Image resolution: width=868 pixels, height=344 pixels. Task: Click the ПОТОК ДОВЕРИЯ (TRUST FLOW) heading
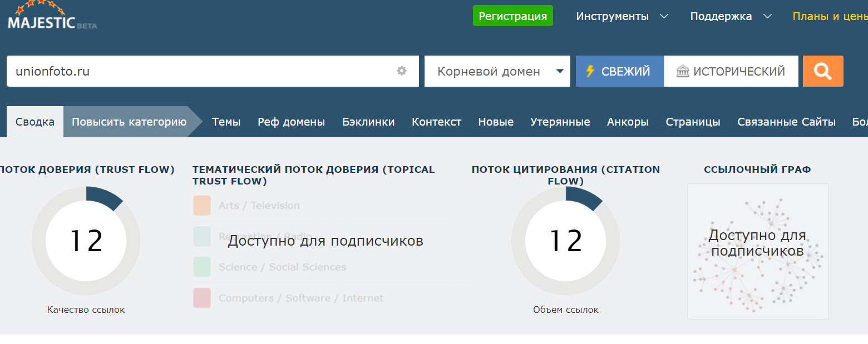(x=87, y=169)
